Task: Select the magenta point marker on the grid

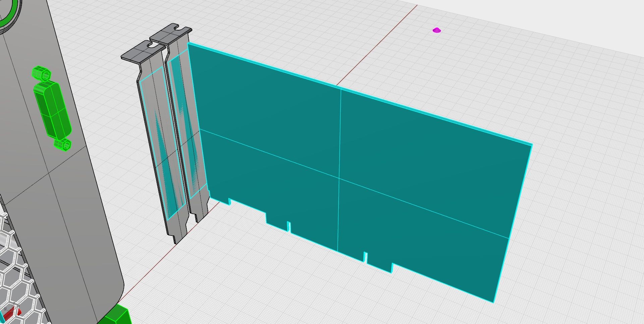Action: point(436,31)
